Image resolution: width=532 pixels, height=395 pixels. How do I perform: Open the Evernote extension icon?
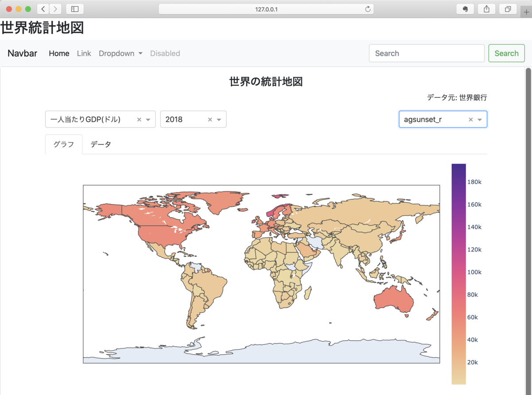(465, 9)
